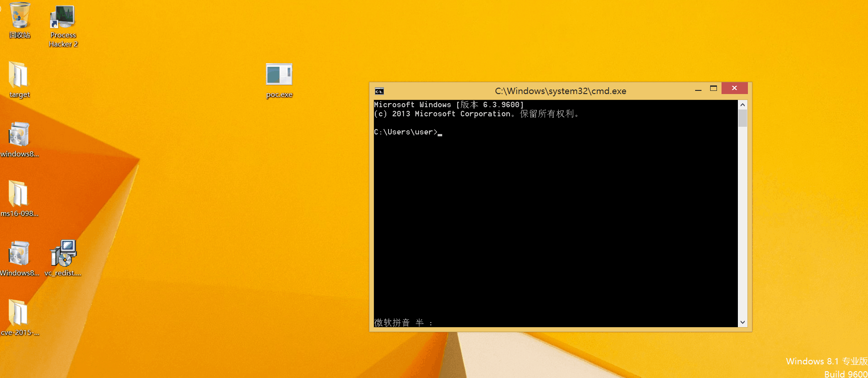
Task: Click the cmd.exe title bar text
Action: 560,91
